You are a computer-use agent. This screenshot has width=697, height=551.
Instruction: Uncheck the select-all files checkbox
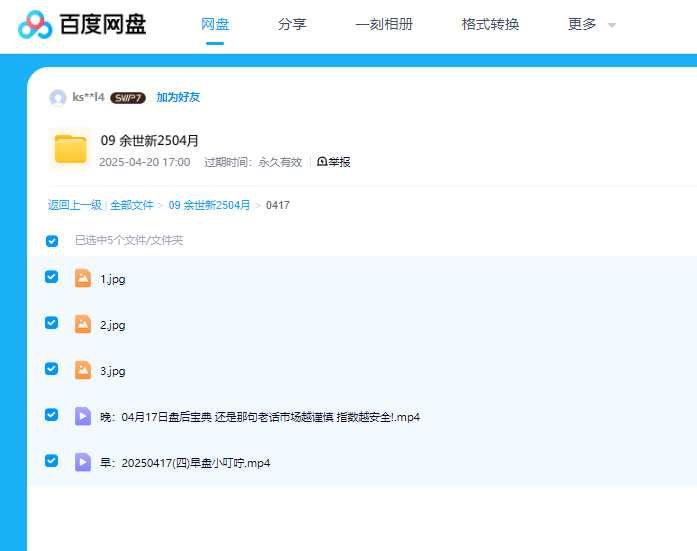coord(52,241)
